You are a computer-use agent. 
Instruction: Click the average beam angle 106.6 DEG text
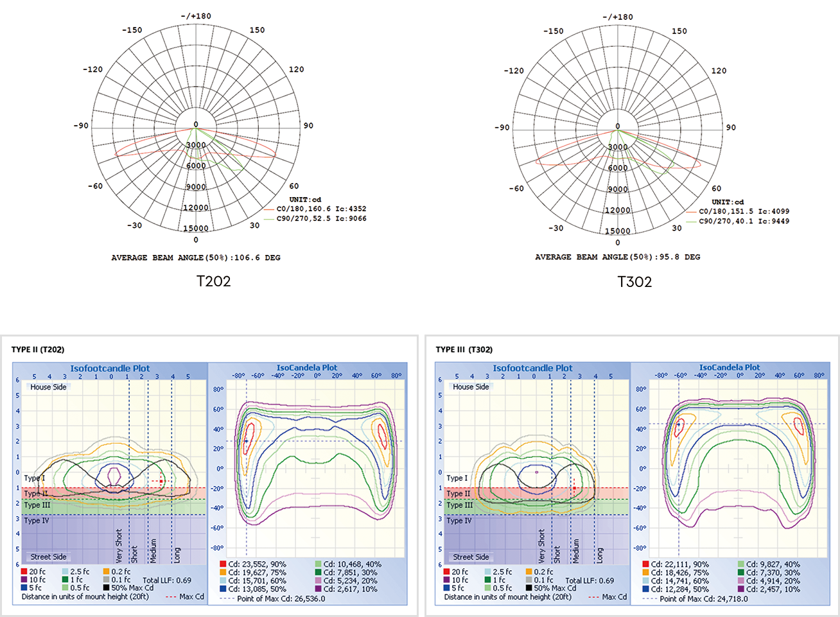click(196, 257)
